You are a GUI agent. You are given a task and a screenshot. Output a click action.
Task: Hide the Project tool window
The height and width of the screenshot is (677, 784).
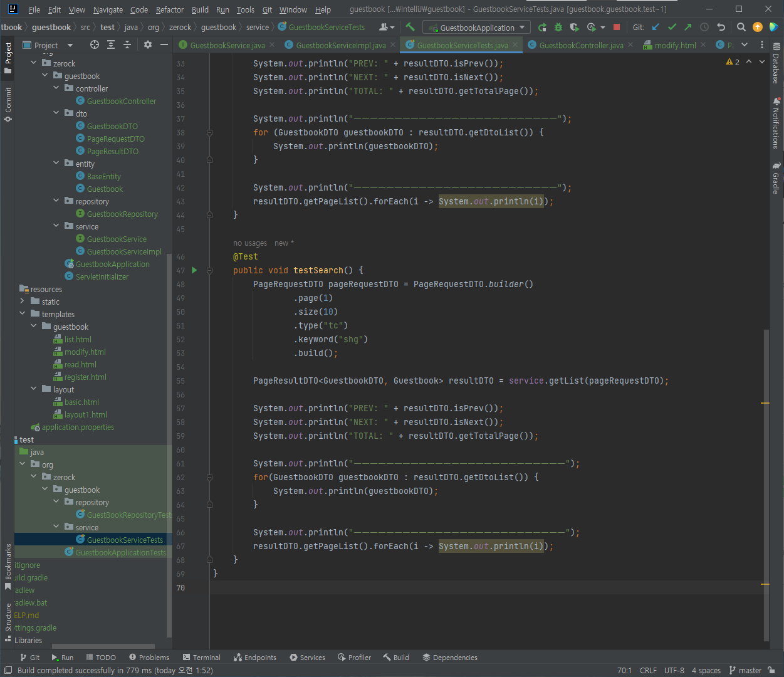164,45
